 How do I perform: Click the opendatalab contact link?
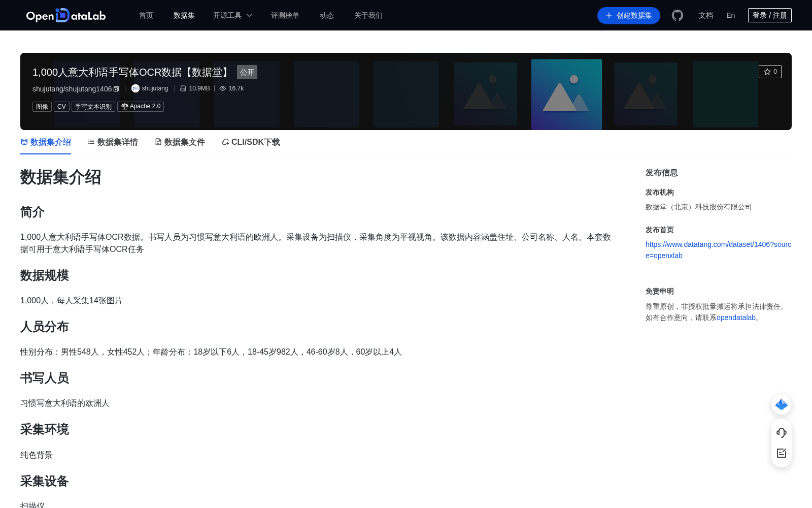736,317
